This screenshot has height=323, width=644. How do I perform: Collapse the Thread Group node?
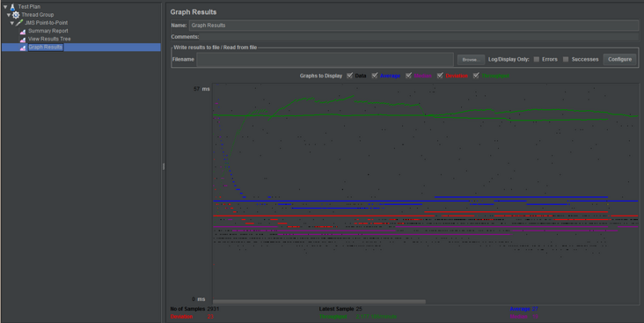9,15
